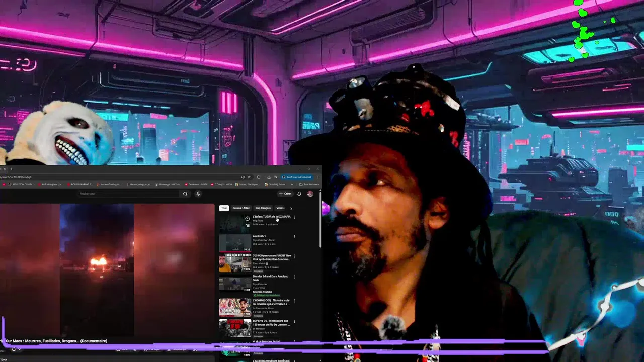Open browser extensions puzzle icon
Viewport: 644px width, 362px height.
tap(259, 177)
